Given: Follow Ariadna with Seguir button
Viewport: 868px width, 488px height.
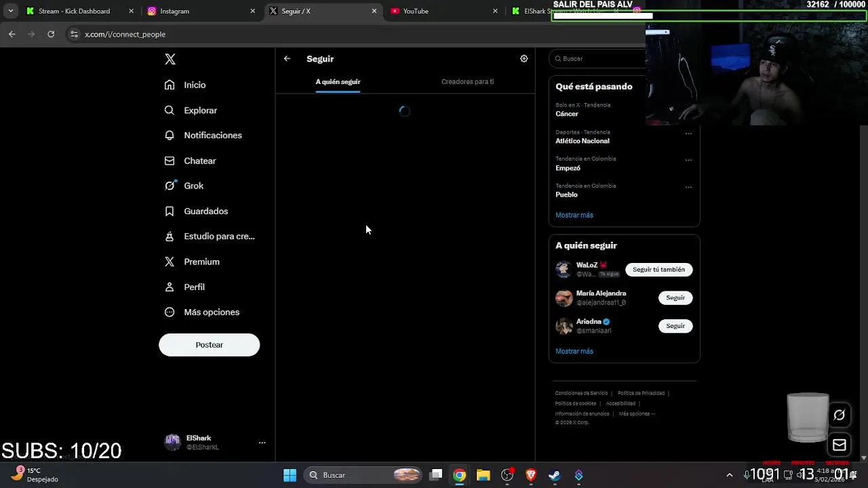Looking at the screenshot, I should click(x=675, y=326).
